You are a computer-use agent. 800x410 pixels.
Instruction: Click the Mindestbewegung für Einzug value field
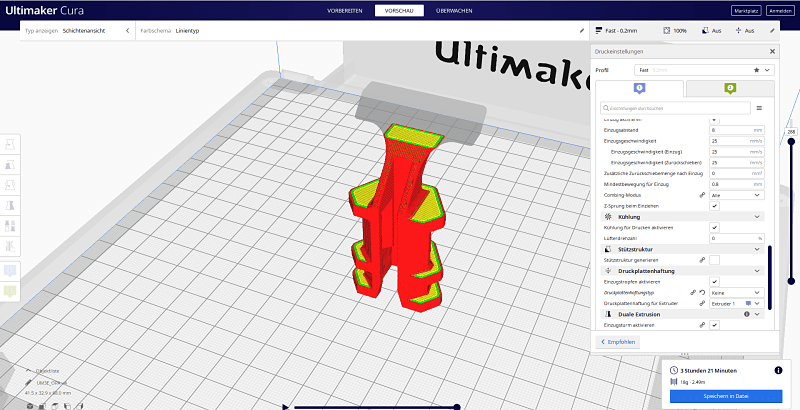click(737, 184)
